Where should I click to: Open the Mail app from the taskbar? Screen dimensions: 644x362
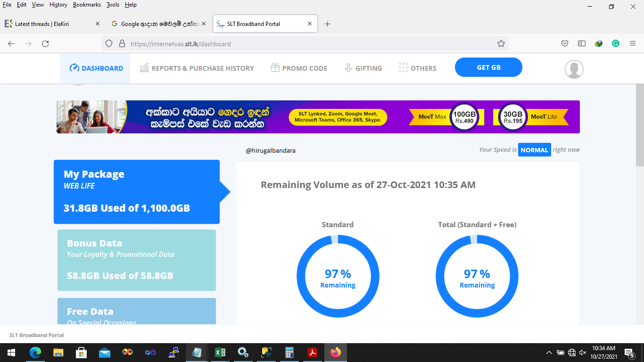point(104,353)
